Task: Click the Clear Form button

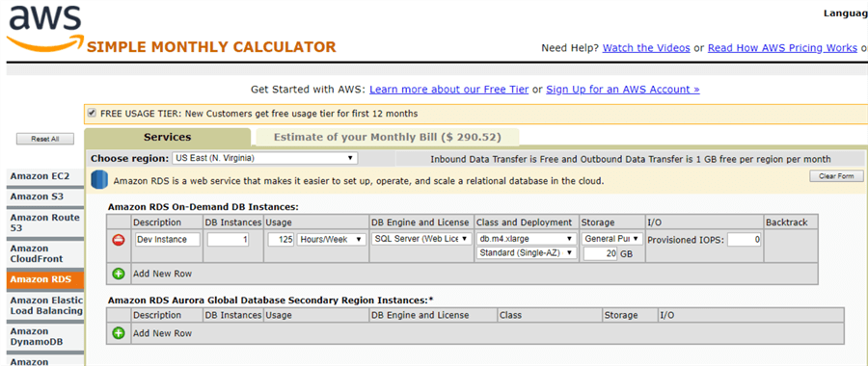Action: coord(836,176)
